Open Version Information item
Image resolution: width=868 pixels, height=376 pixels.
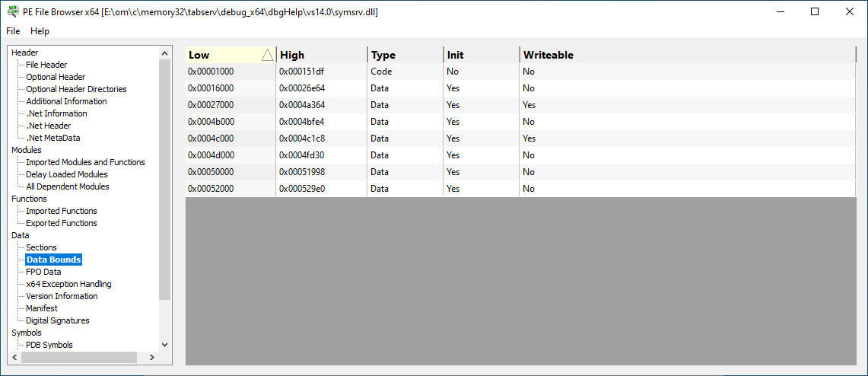point(62,296)
